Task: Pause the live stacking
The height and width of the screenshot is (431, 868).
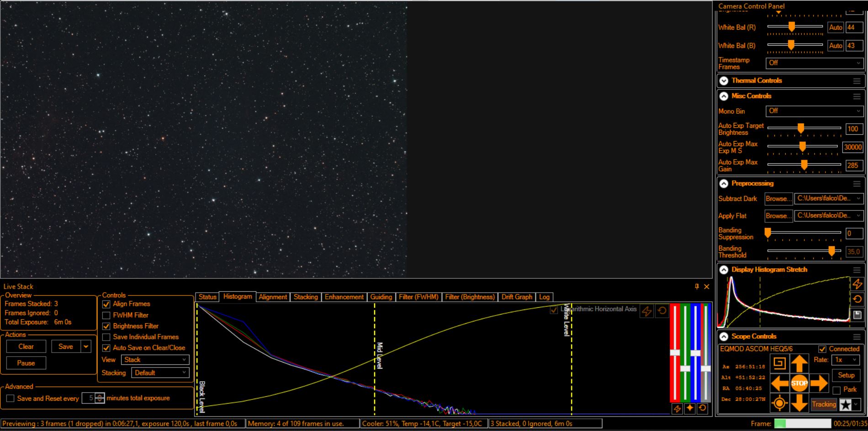Action: (x=26, y=363)
